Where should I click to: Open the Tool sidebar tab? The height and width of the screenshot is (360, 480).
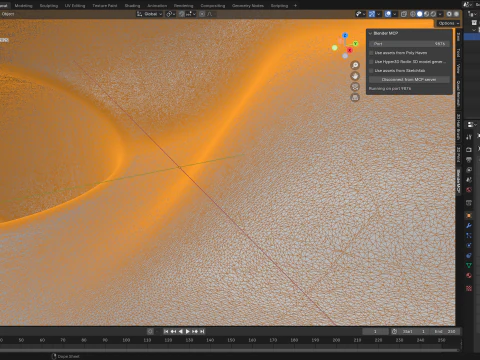[x=458, y=53]
